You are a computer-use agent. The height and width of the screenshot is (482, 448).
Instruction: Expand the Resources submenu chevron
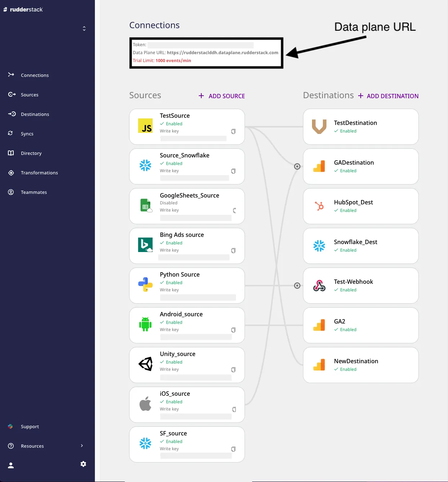pos(82,446)
